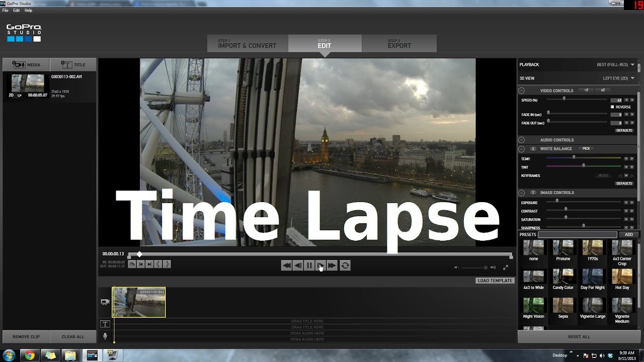Viewport: 644px width, 362px height.
Task: Click the GoPro Studio taskbar button
Action: click(92, 355)
